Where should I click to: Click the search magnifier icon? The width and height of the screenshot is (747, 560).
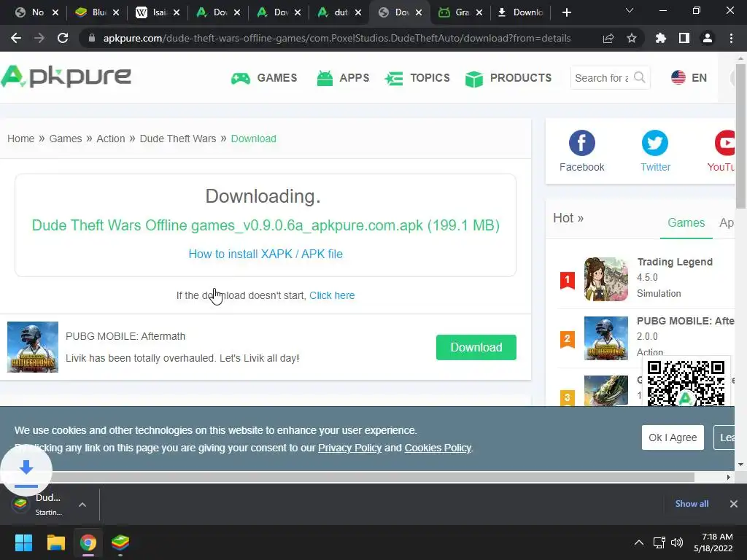pyautogui.click(x=639, y=77)
